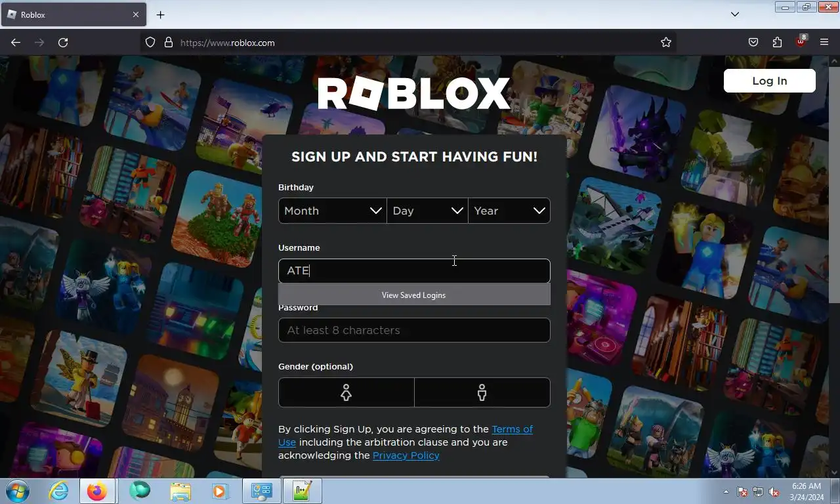The height and width of the screenshot is (504, 840).
Task: Click the padlock site security icon
Action: pos(169,43)
